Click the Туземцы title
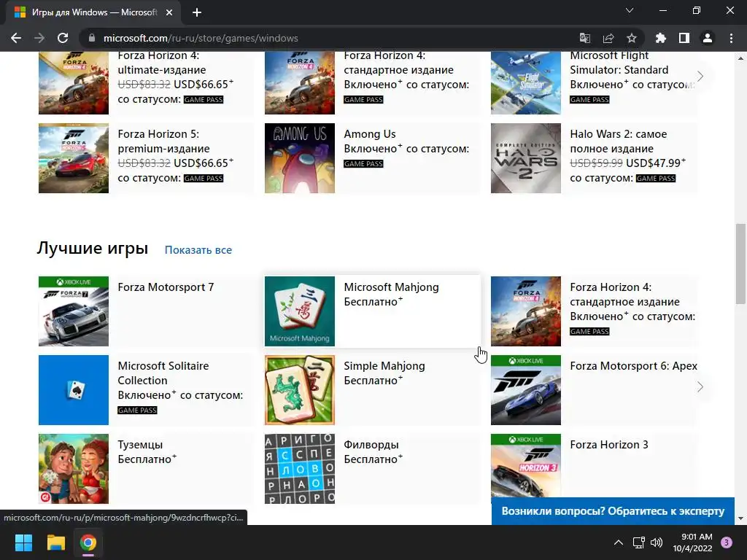This screenshot has width=747, height=560. coord(140,444)
